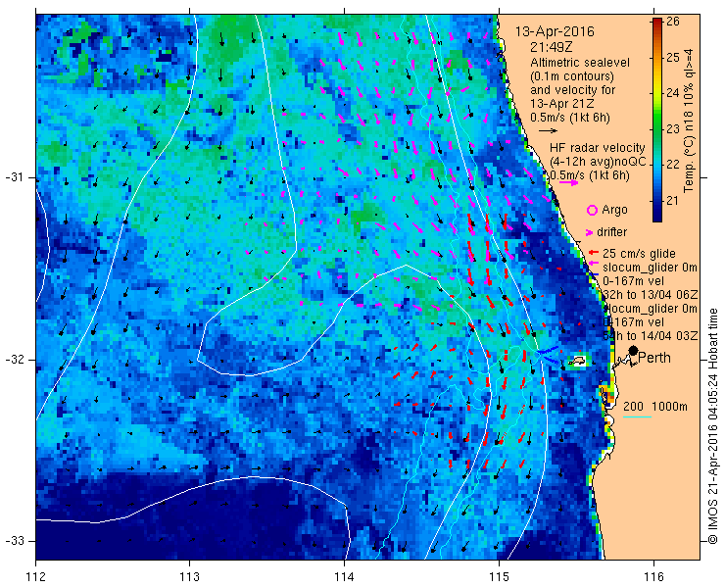Click the 'Altimetric sealevel' legend text
The width and height of the screenshot is (725, 588).
point(580,63)
